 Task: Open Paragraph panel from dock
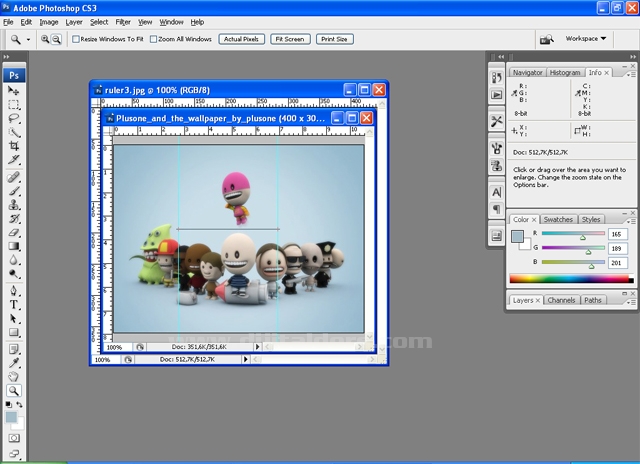496,209
